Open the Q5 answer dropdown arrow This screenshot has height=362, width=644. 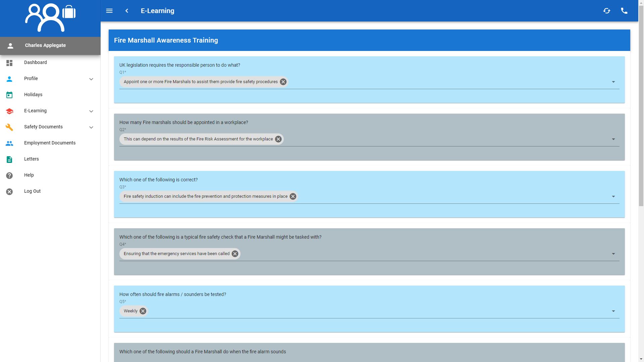pyautogui.click(x=613, y=311)
